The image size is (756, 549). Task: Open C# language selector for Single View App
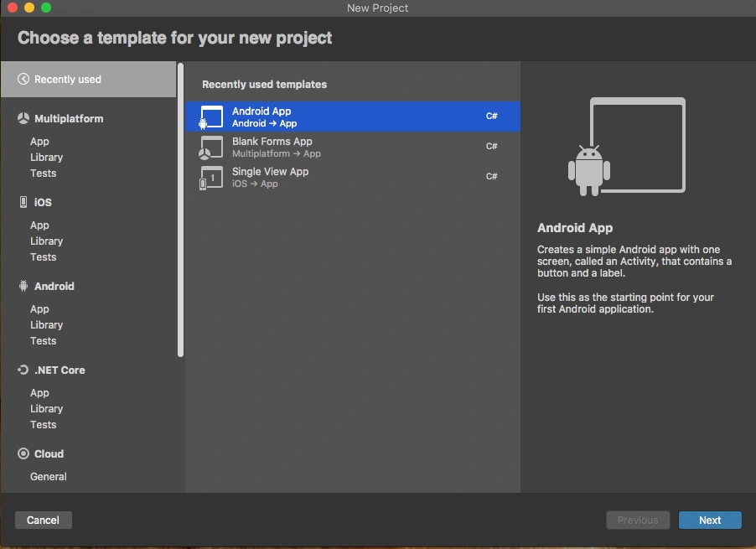pos(491,176)
